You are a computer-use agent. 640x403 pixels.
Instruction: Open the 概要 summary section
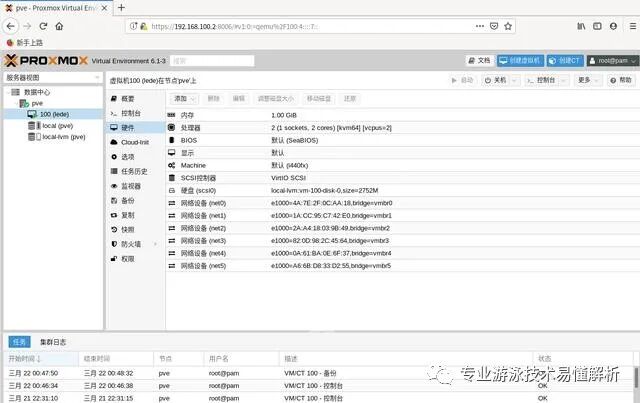[x=127, y=99]
